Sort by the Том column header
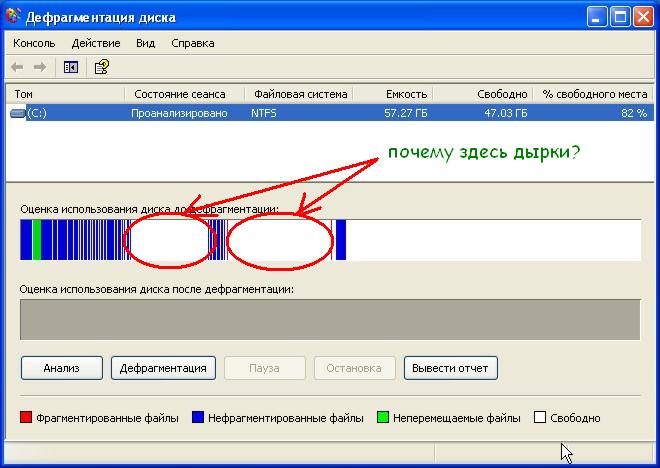The height and width of the screenshot is (468, 660). pos(65,94)
